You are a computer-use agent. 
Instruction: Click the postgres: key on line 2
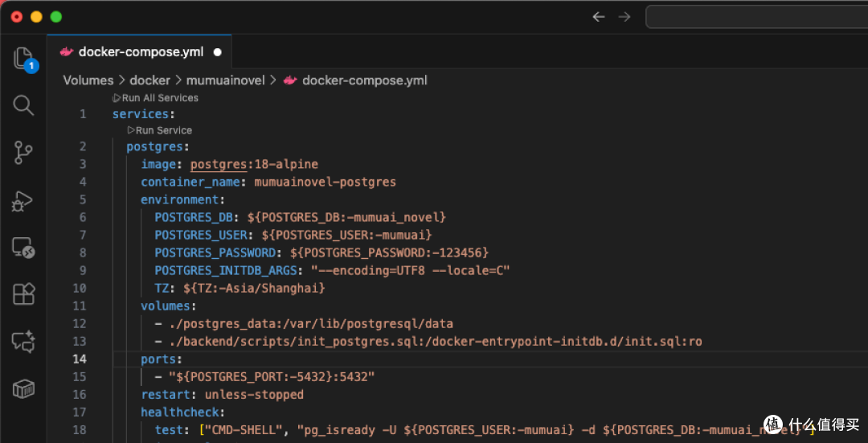coord(158,147)
